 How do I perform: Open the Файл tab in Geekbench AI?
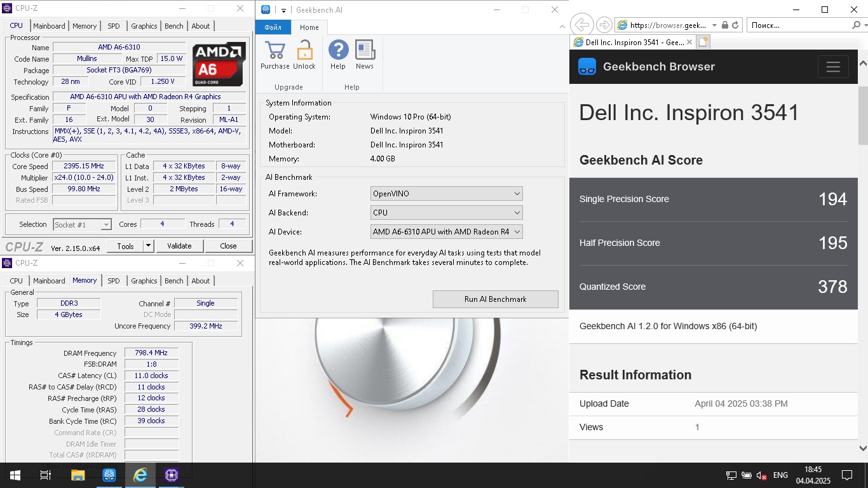point(273,27)
